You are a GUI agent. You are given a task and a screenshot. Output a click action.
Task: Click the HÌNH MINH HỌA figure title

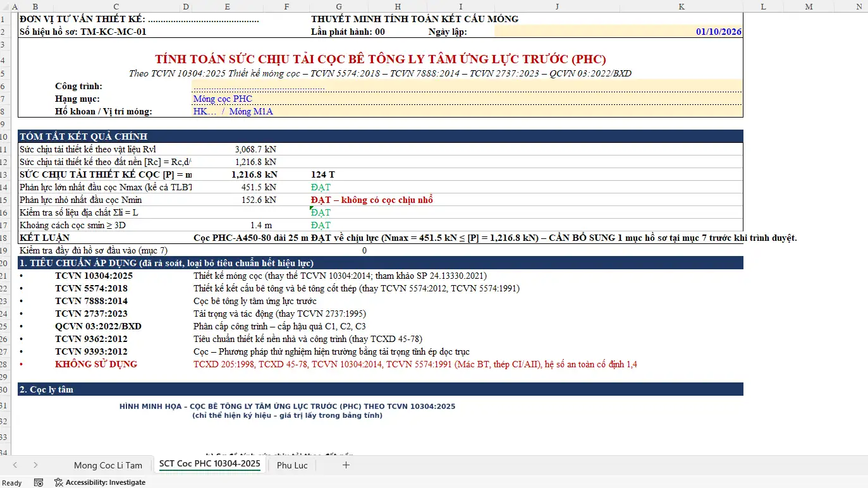coord(287,406)
